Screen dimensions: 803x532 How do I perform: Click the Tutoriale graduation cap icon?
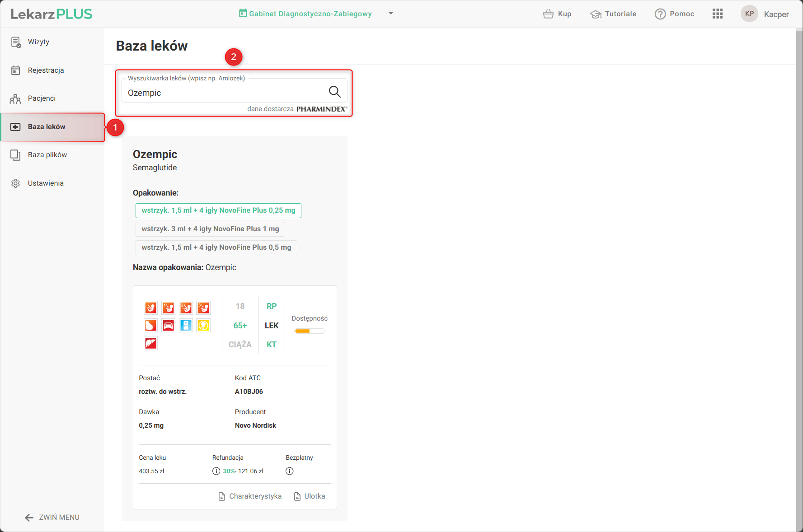(596, 14)
